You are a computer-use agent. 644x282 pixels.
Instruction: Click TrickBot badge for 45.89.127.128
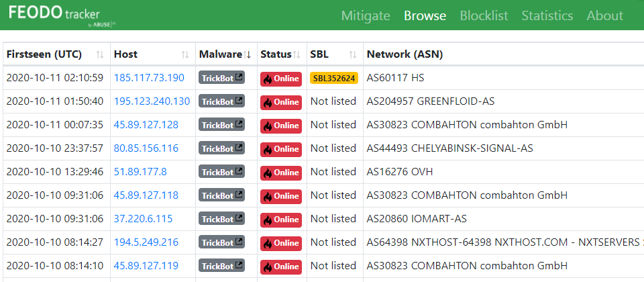point(222,124)
